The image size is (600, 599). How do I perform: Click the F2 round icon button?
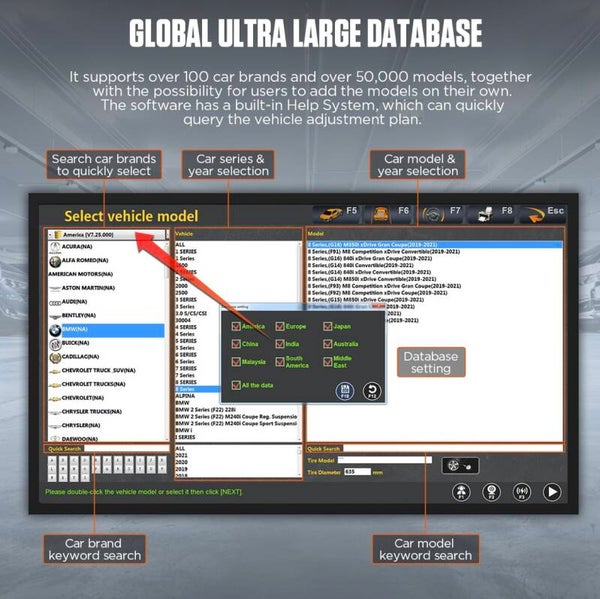491,491
